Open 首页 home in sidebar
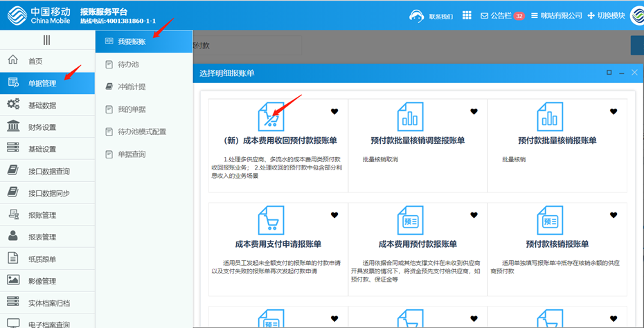The image size is (644, 328). click(47, 61)
